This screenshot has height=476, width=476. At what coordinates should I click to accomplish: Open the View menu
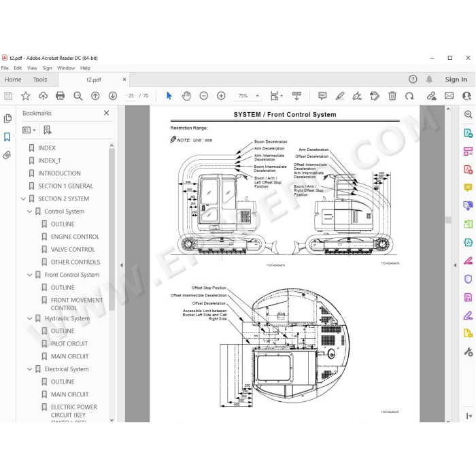point(32,68)
